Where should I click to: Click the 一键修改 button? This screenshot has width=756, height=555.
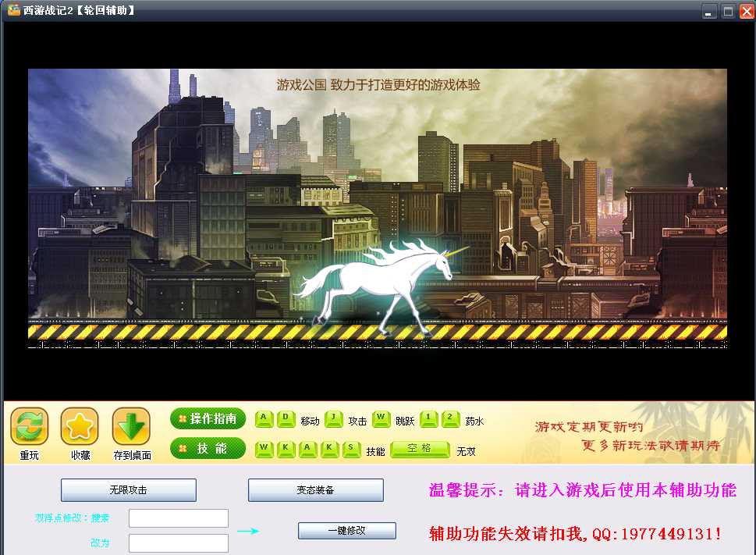(x=347, y=530)
